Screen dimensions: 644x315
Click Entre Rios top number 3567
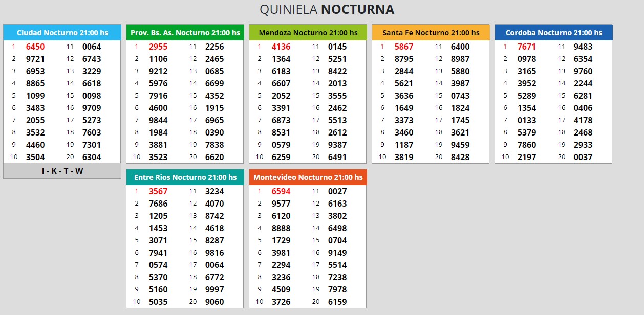tap(158, 191)
